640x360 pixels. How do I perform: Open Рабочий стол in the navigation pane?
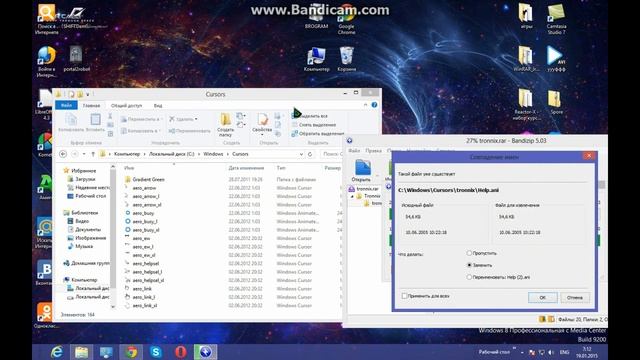pos(90,196)
